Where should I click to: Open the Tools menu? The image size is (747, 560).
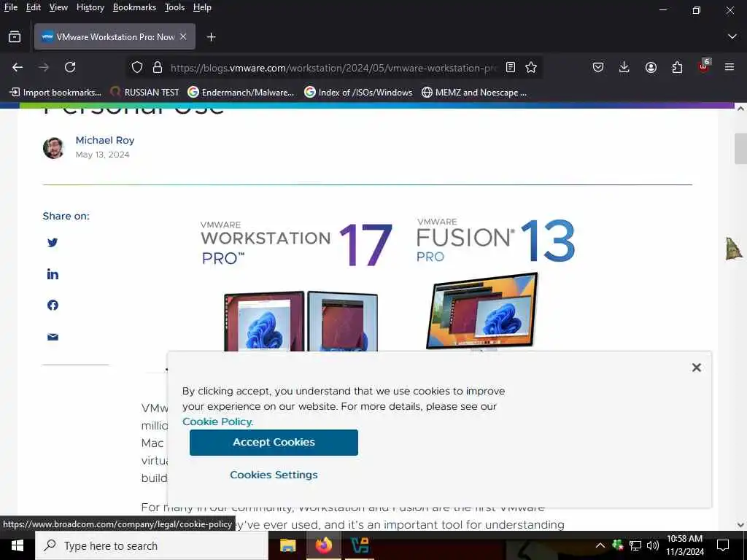(x=174, y=7)
